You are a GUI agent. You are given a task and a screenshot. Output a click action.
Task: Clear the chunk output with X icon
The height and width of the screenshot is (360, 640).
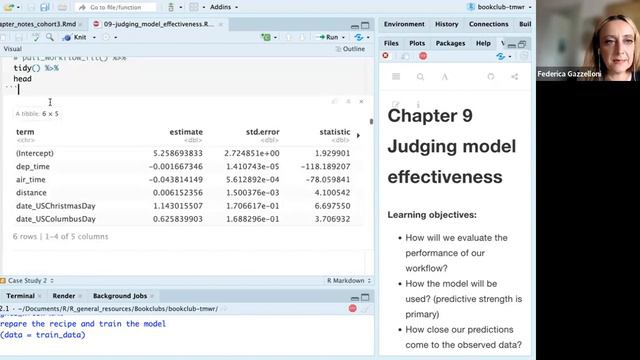pyautogui.click(x=361, y=102)
